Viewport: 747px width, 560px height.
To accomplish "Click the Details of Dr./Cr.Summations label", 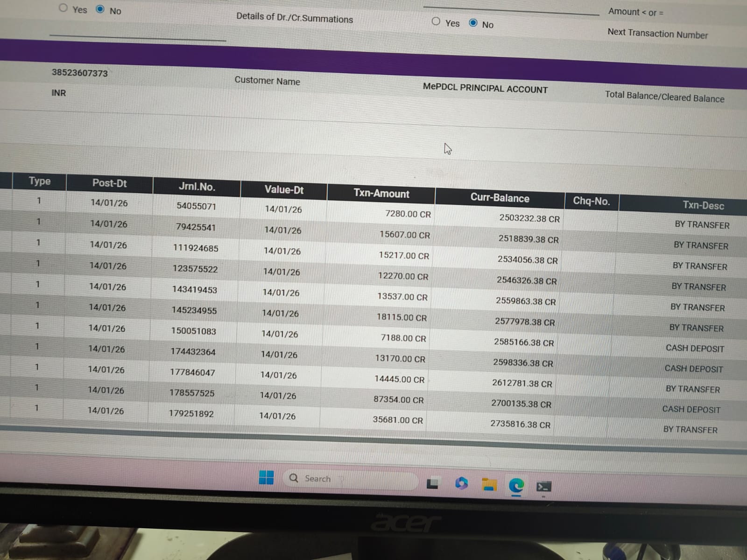I will pos(295,18).
